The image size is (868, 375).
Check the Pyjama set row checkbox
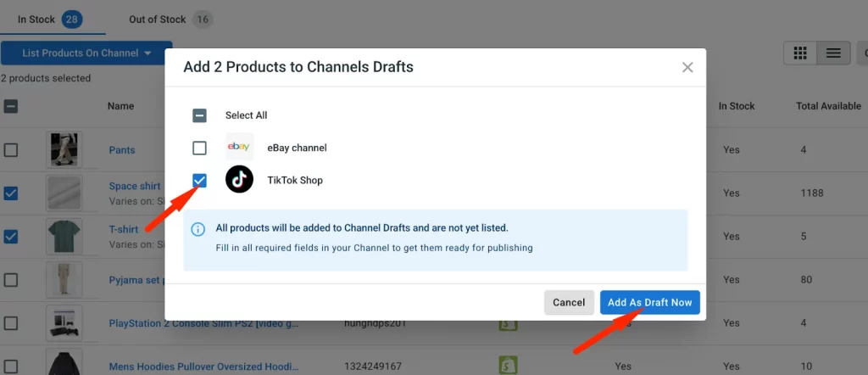click(x=11, y=280)
